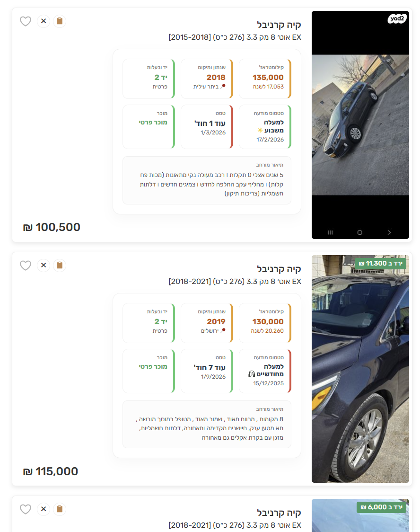Favorite the 100,500 ₪ Kia Carnival listing
420x532 pixels.
pos(26,21)
